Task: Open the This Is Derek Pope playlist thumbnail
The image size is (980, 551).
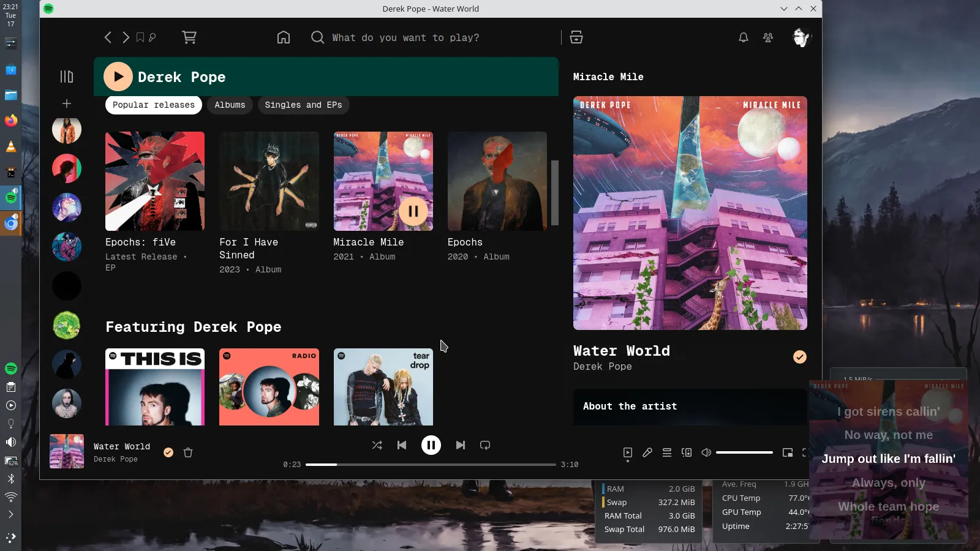Action: pyautogui.click(x=155, y=387)
